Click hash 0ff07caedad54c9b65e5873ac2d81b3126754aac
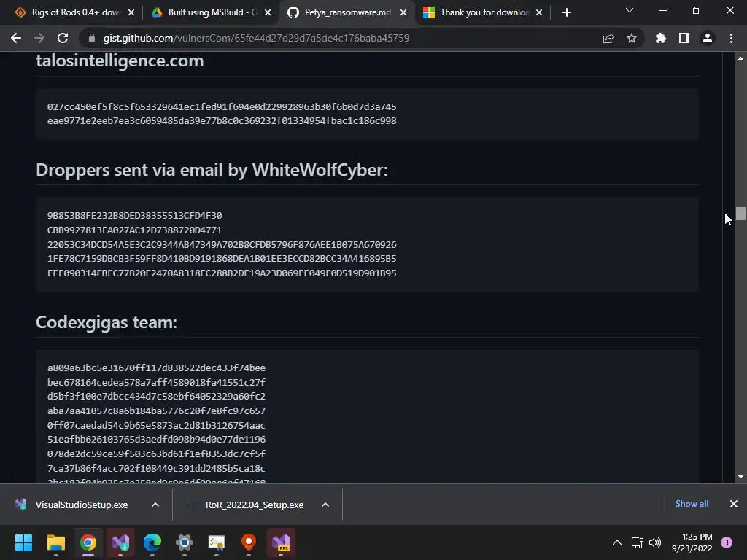 (156, 425)
